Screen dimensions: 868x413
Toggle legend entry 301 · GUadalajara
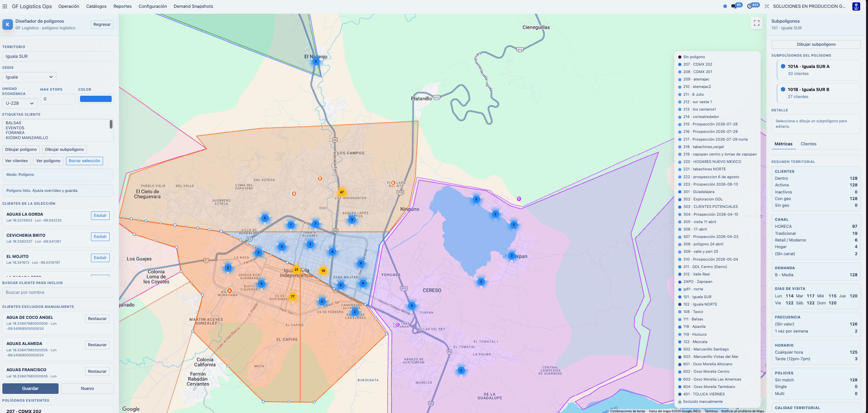click(x=696, y=192)
